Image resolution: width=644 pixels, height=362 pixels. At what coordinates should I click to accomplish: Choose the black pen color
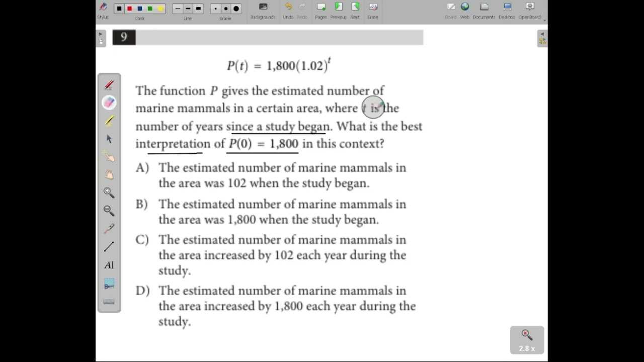(x=119, y=9)
